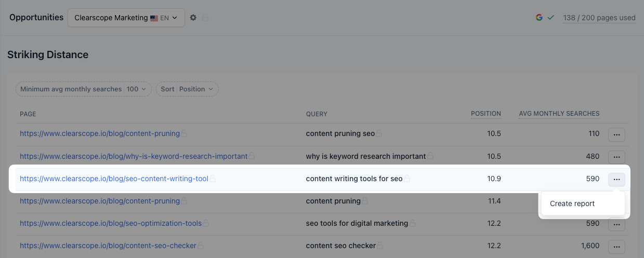
Task: Open more options for seo tools digital marketing row
Action: (x=616, y=224)
